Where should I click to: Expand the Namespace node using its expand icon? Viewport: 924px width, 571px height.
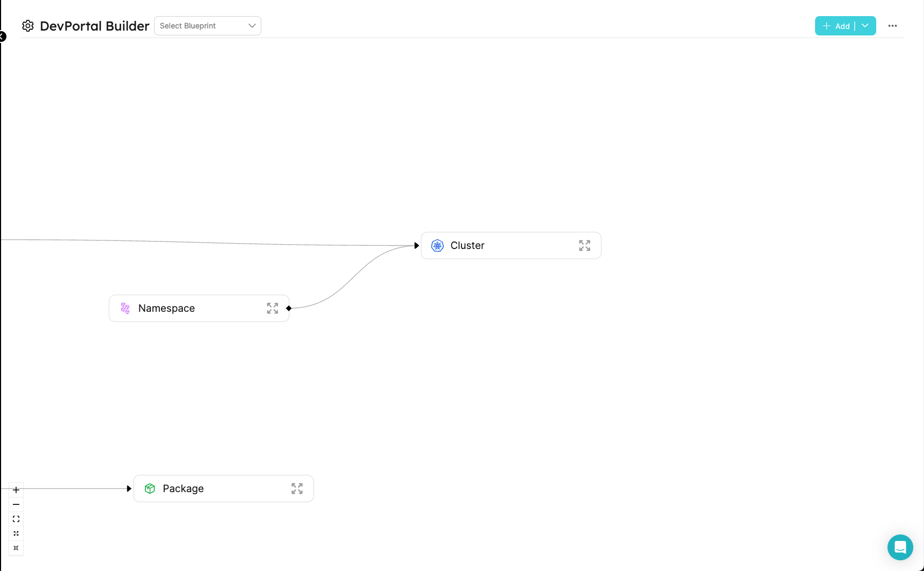(x=272, y=308)
